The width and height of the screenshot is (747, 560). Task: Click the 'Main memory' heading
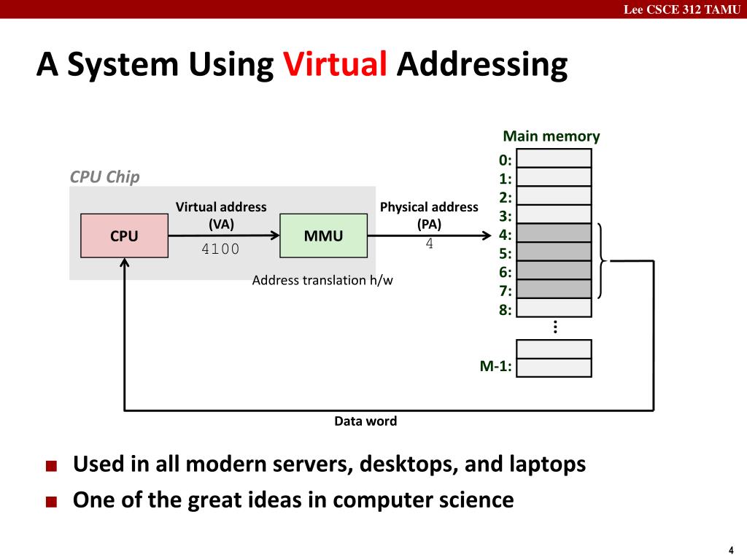coord(551,136)
